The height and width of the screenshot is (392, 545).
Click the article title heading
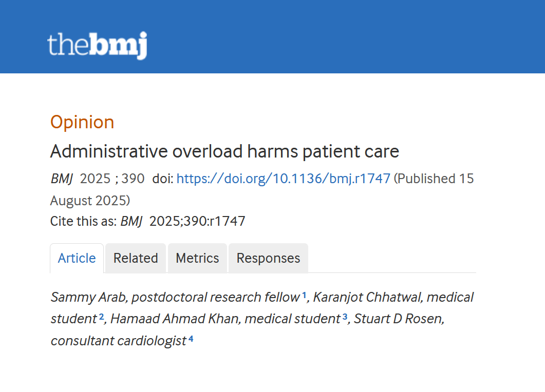[x=224, y=151]
